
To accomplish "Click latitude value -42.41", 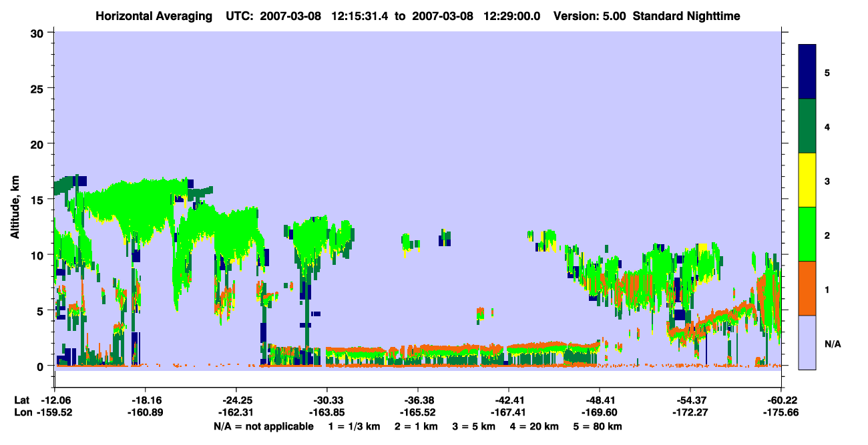I will click(x=508, y=400).
